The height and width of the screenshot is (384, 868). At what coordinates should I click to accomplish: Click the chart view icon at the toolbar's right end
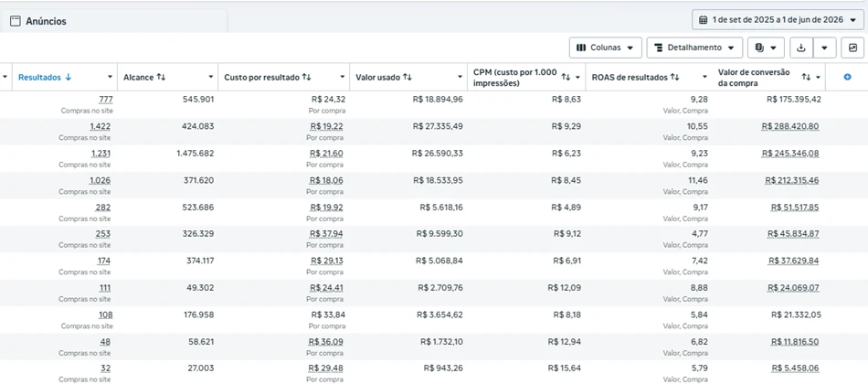pos(852,48)
